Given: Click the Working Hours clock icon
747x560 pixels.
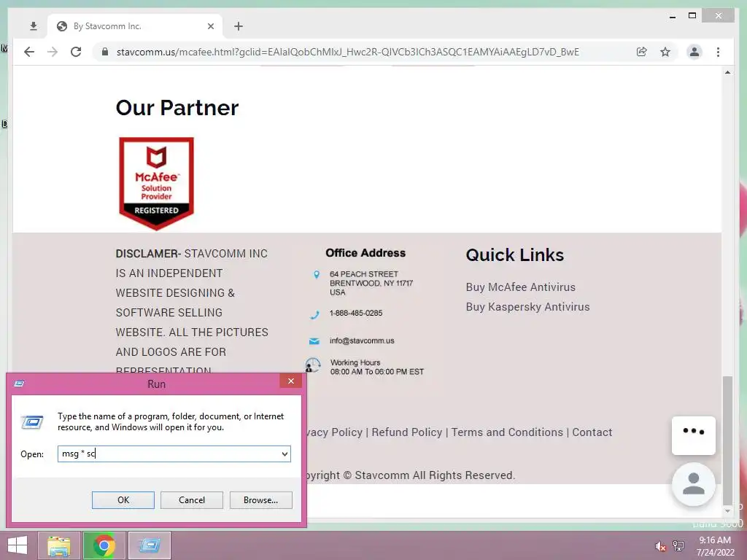Looking at the screenshot, I should [x=312, y=365].
